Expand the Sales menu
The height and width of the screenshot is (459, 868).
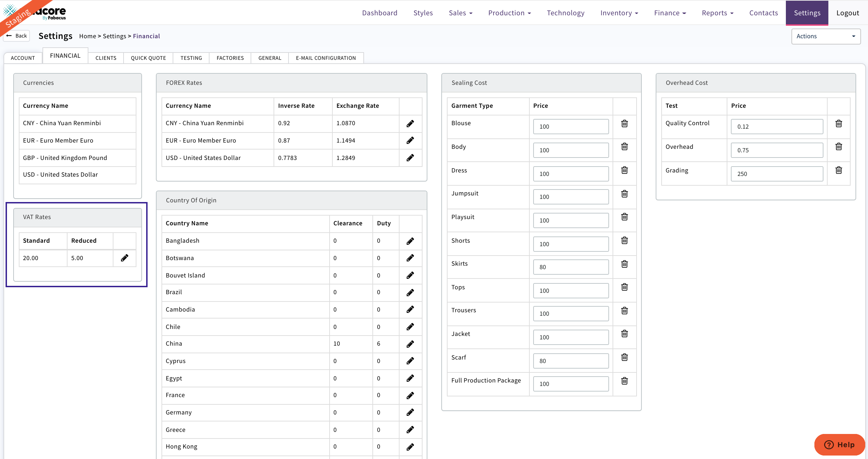point(460,13)
